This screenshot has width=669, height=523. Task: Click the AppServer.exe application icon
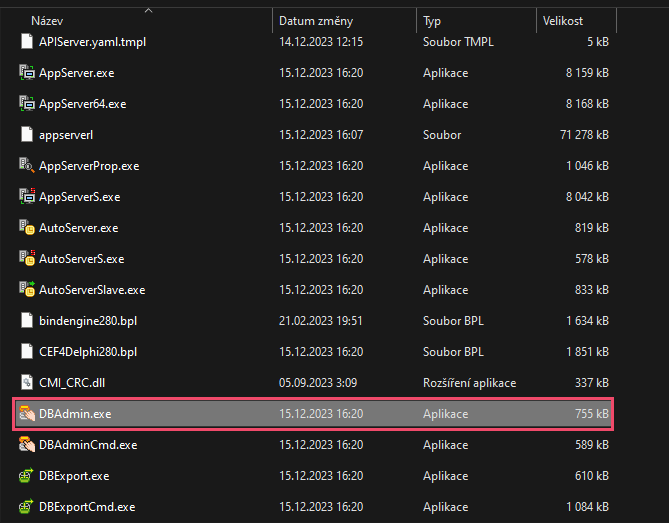[x=27, y=72]
